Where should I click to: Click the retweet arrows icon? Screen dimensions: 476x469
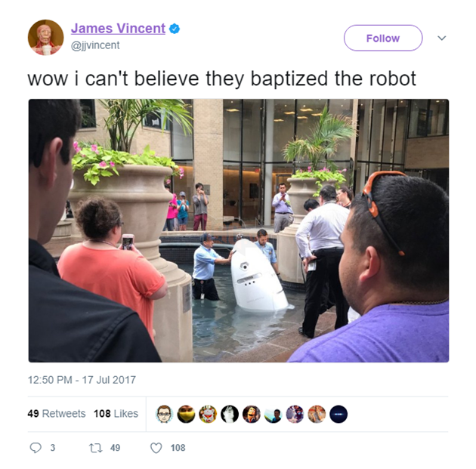click(96, 448)
